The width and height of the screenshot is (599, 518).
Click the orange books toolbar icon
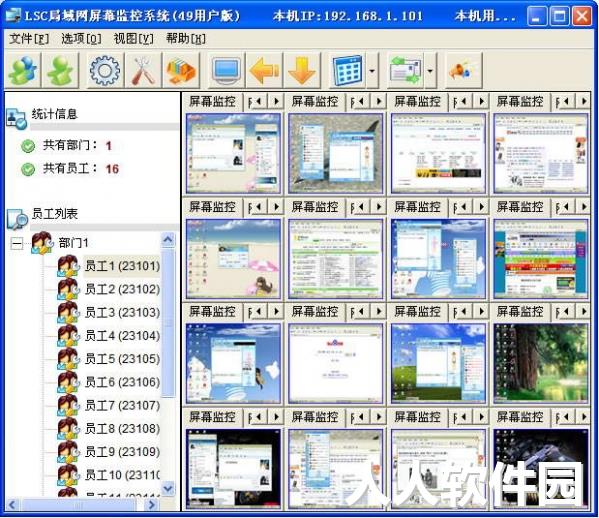point(181,70)
